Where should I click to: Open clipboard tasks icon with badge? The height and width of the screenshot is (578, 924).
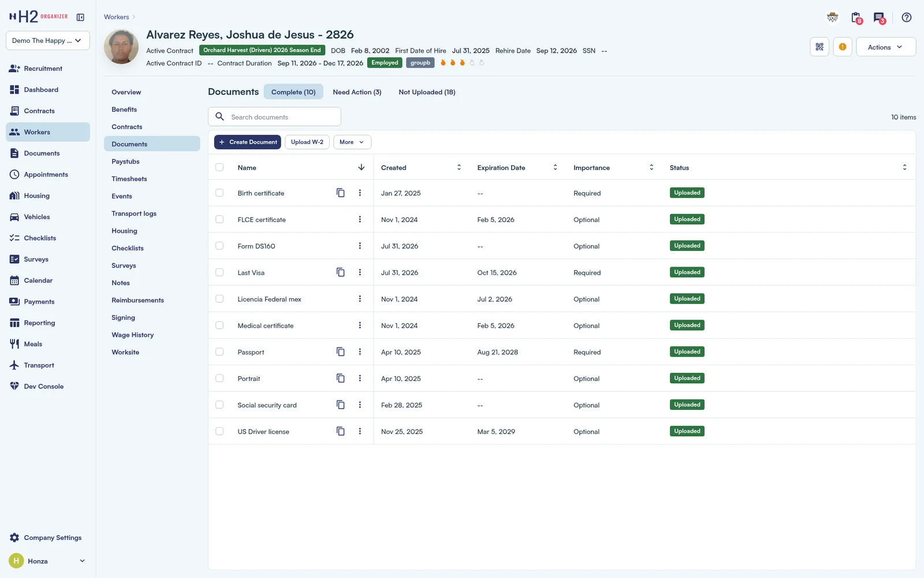pos(856,18)
